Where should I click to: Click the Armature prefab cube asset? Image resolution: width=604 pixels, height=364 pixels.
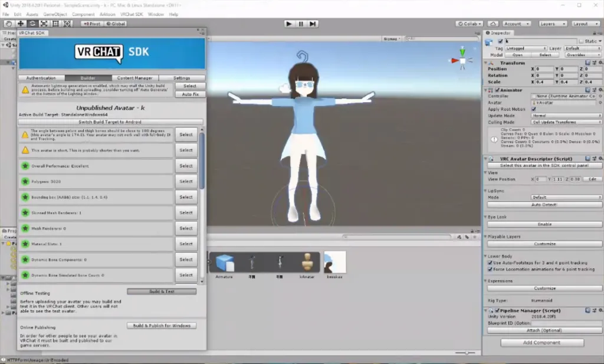pos(225,263)
